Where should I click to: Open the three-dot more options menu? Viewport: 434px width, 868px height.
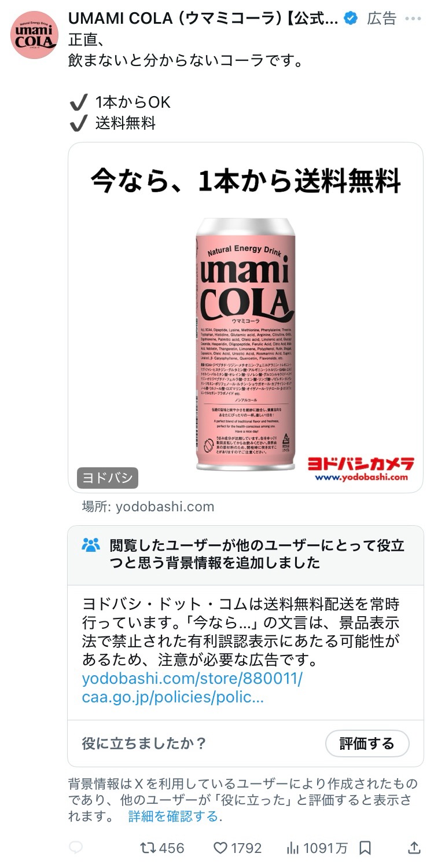point(413,19)
